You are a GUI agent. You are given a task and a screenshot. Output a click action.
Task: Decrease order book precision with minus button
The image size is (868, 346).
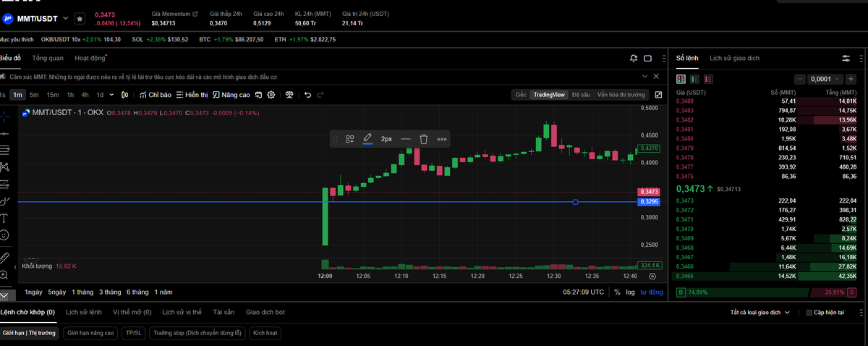tap(801, 79)
